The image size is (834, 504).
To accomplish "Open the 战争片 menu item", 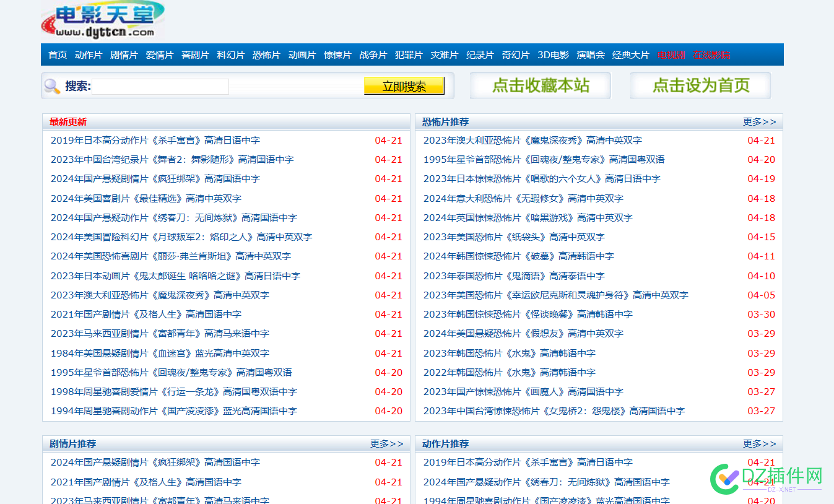I will (x=373, y=55).
